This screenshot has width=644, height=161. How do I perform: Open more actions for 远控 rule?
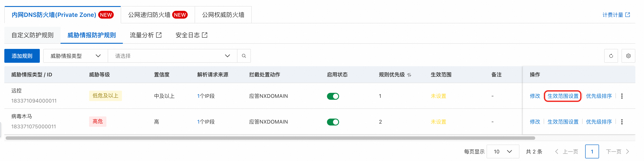coord(622,96)
